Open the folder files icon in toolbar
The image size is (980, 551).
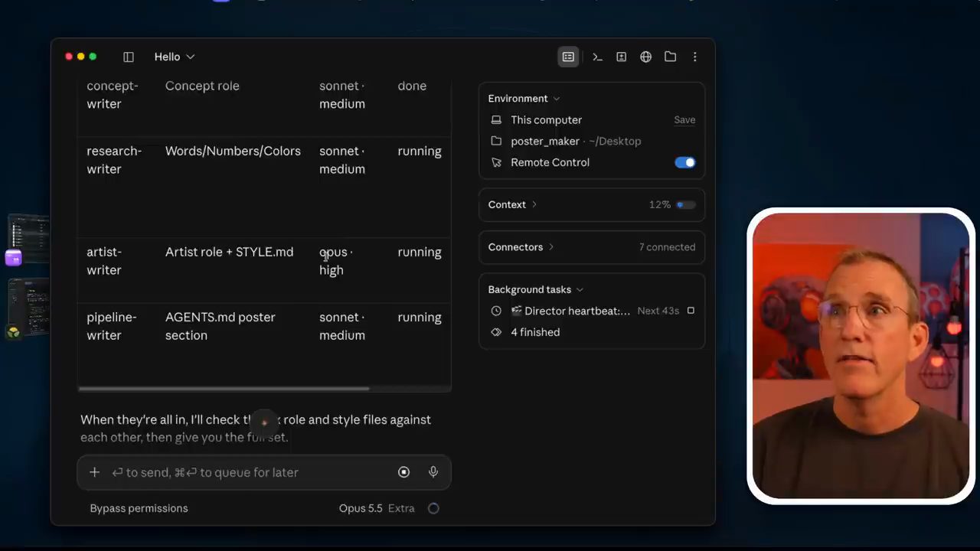pyautogui.click(x=671, y=57)
